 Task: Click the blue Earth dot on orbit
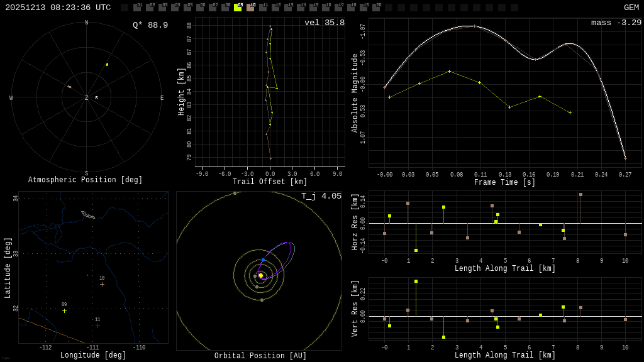pyautogui.click(x=263, y=260)
